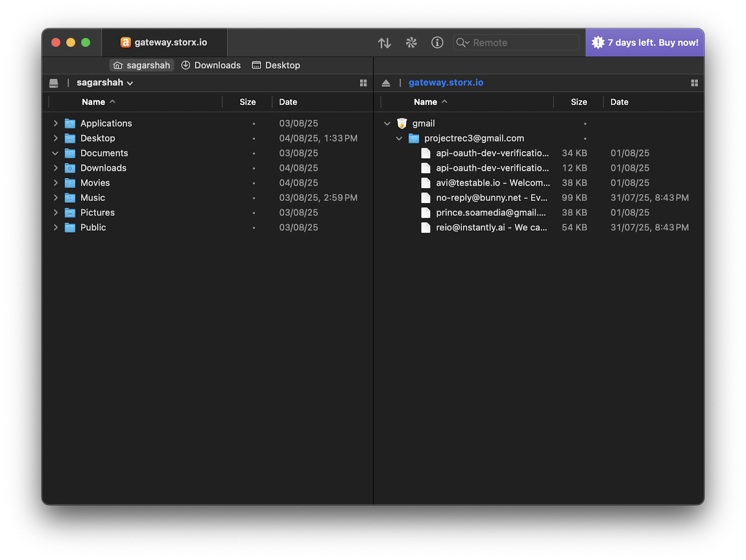Select the gmail bucket name

tap(423, 123)
